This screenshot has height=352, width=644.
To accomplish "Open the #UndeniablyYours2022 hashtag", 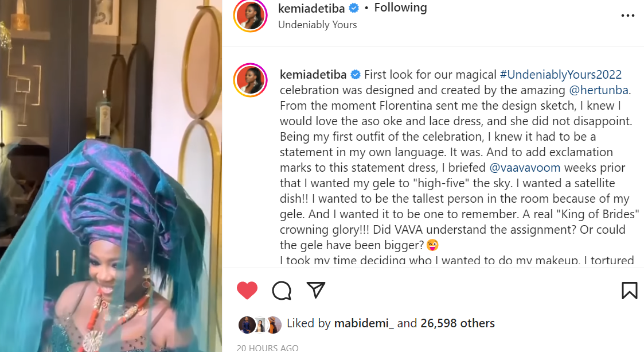I will 561,75.
